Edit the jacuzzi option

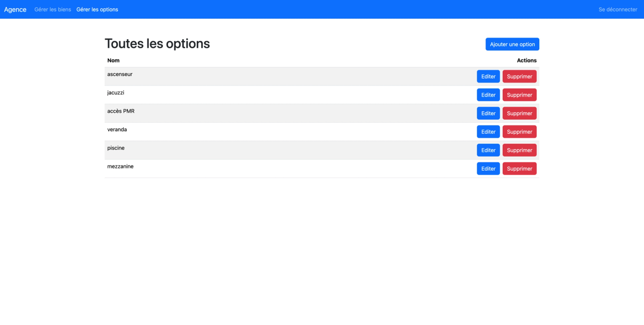tap(488, 95)
